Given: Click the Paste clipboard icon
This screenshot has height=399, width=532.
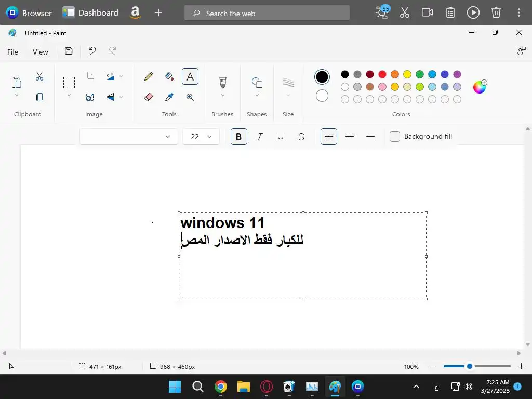Looking at the screenshot, I should (16, 83).
